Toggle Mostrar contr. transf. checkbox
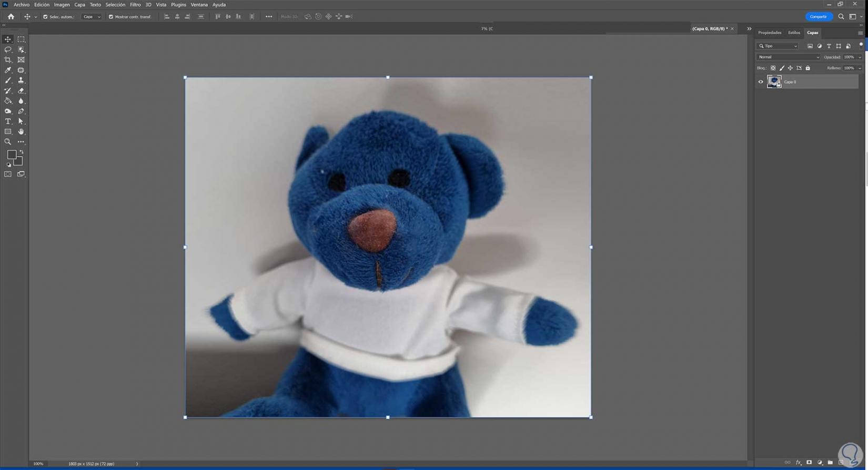Viewport: 868px width, 470px height. 110,17
